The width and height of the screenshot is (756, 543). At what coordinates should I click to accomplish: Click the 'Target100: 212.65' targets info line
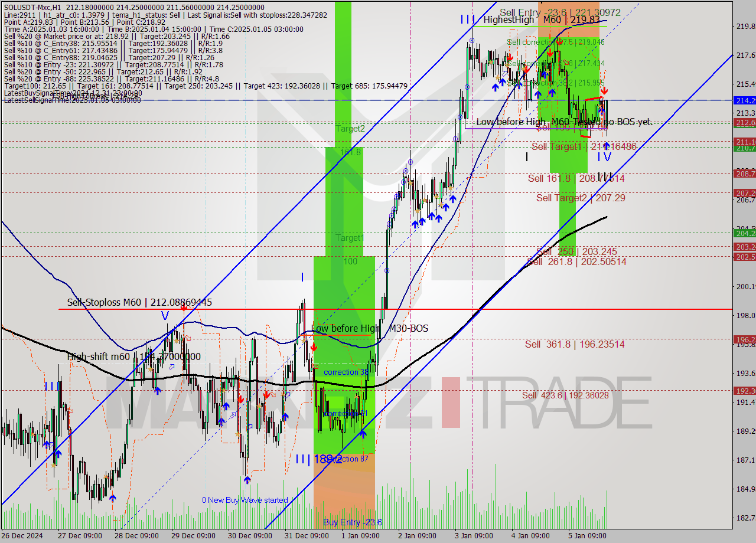205,86
